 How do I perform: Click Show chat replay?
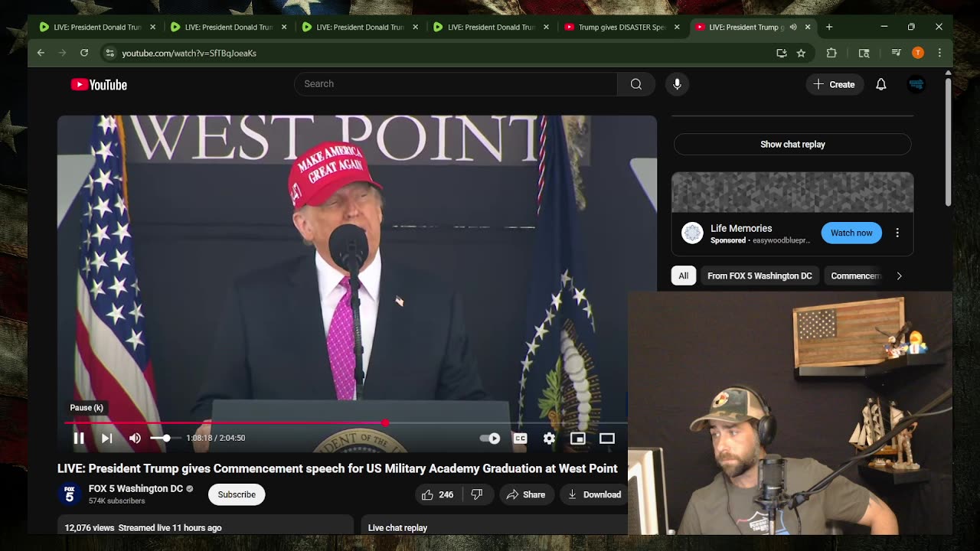pos(792,144)
